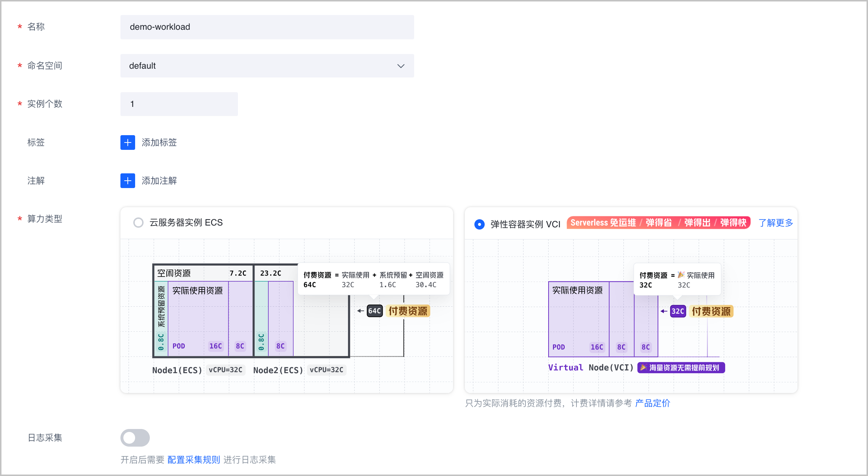Viewport: 868px width, 476px height.
Task: Click the 名称 input field with demo-workload
Action: (x=267, y=27)
